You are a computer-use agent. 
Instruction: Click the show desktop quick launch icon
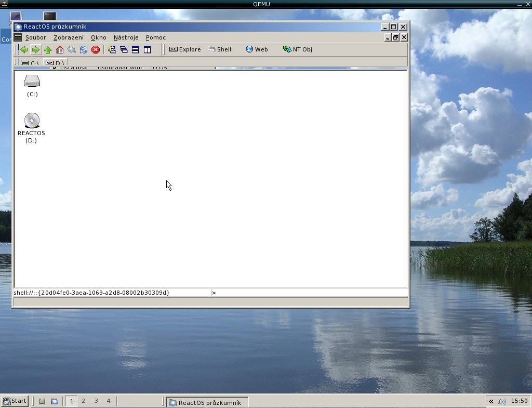[x=42, y=401]
